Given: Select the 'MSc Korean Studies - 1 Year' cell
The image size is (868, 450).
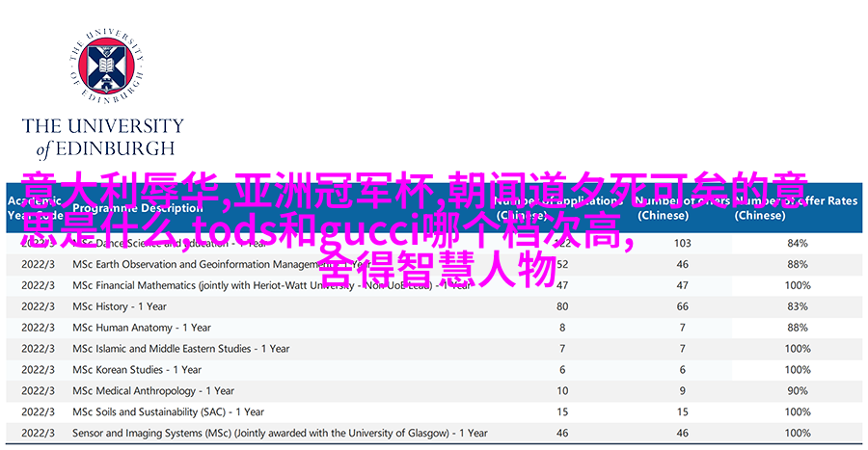Looking at the screenshot, I should pos(137,370).
